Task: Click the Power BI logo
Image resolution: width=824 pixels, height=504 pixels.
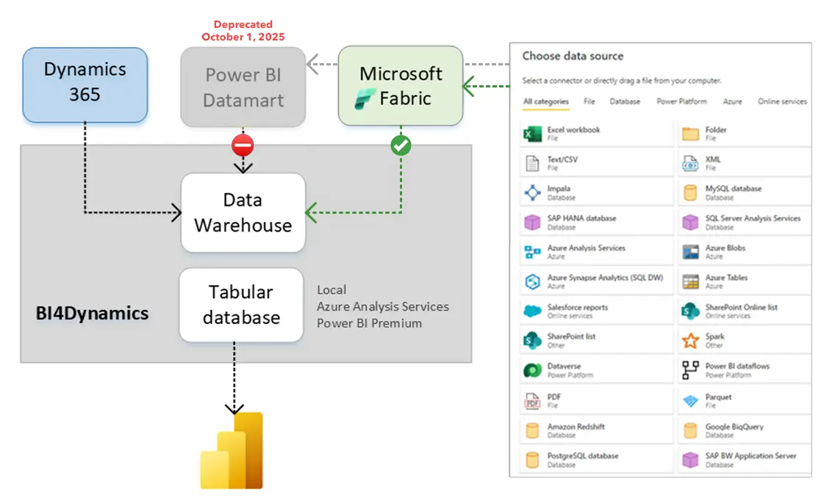Action: click(x=232, y=450)
